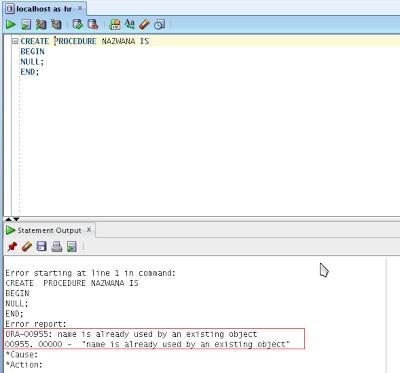The height and width of the screenshot is (373, 400).
Task: Print the statement output
Action: click(56, 247)
